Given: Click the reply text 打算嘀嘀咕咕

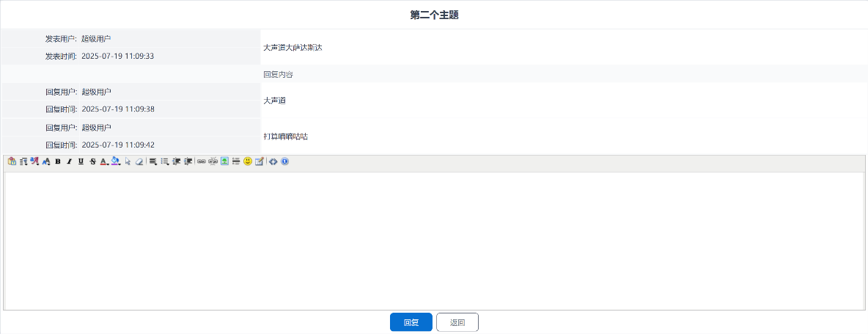Looking at the screenshot, I should (286, 137).
